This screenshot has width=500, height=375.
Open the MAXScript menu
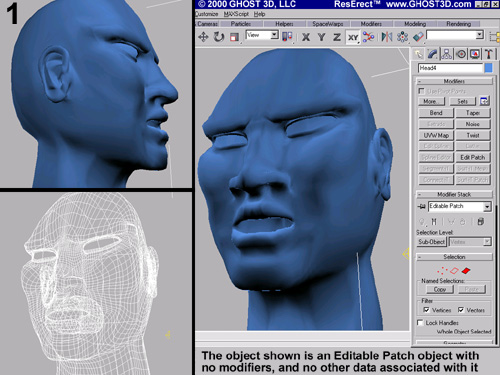pyautogui.click(x=236, y=14)
